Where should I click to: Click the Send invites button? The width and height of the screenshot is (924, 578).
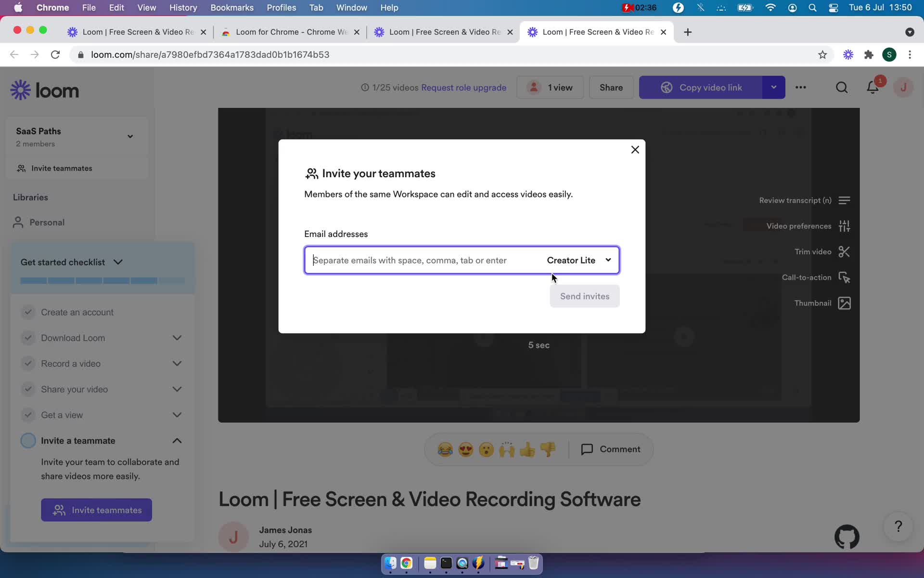[x=585, y=296]
